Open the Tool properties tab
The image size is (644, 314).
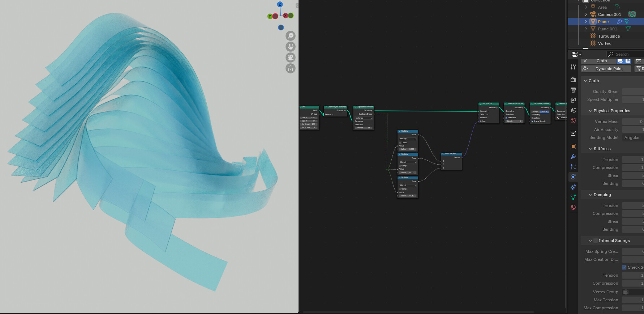(573, 67)
